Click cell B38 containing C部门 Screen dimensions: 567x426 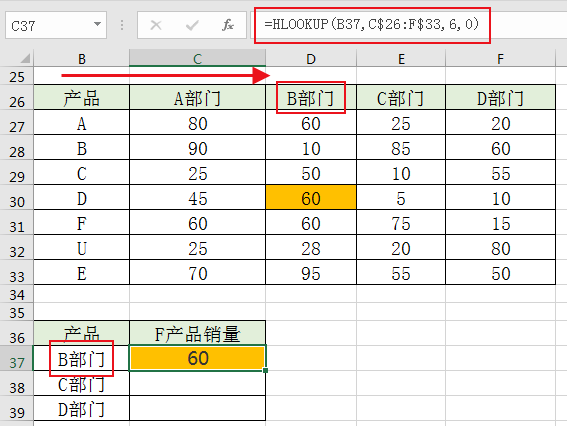[81, 383]
